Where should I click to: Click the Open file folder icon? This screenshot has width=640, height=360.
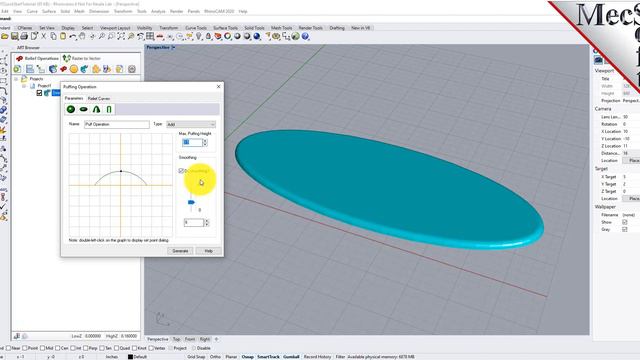point(5,36)
